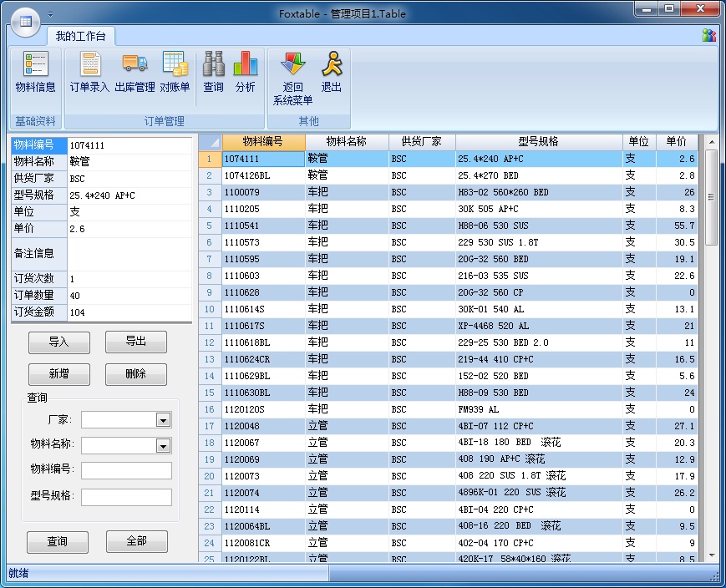Click the 导入 button
726x588 pixels.
click(x=59, y=342)
